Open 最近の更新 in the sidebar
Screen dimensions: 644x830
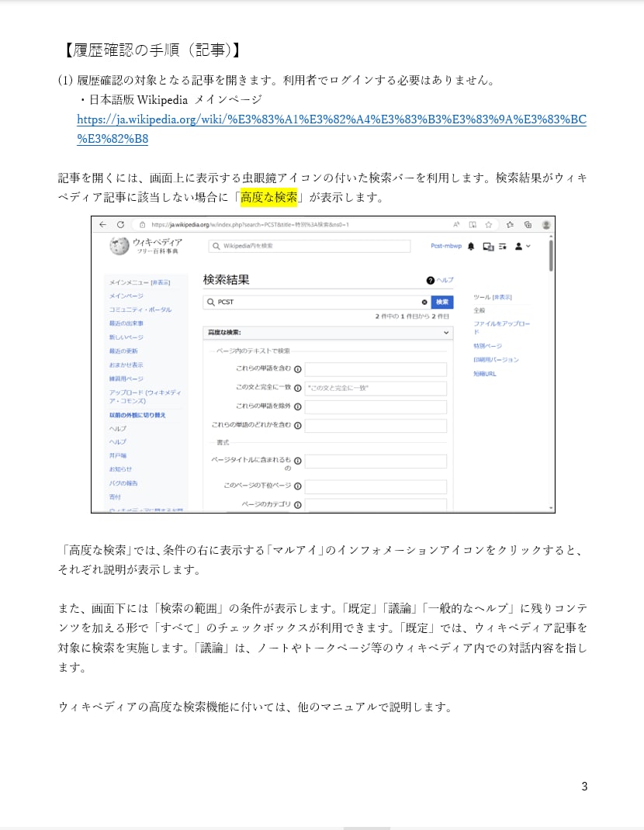[x=123, y=351]
